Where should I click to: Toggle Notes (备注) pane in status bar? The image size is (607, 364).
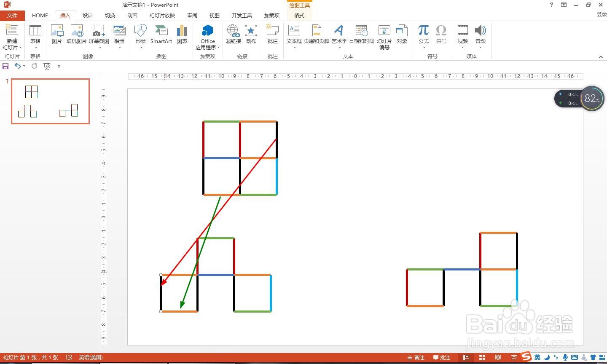click(x=416, y=357)
